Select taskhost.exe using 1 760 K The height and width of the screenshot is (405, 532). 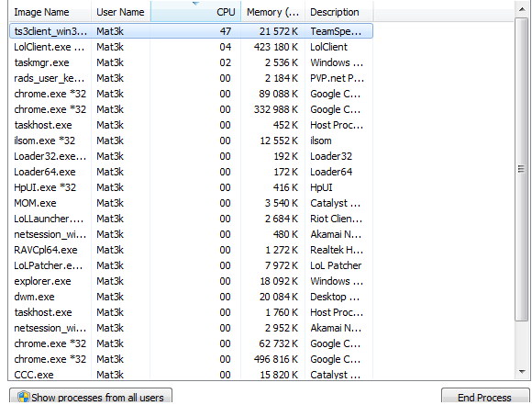[x=192, y=312]
